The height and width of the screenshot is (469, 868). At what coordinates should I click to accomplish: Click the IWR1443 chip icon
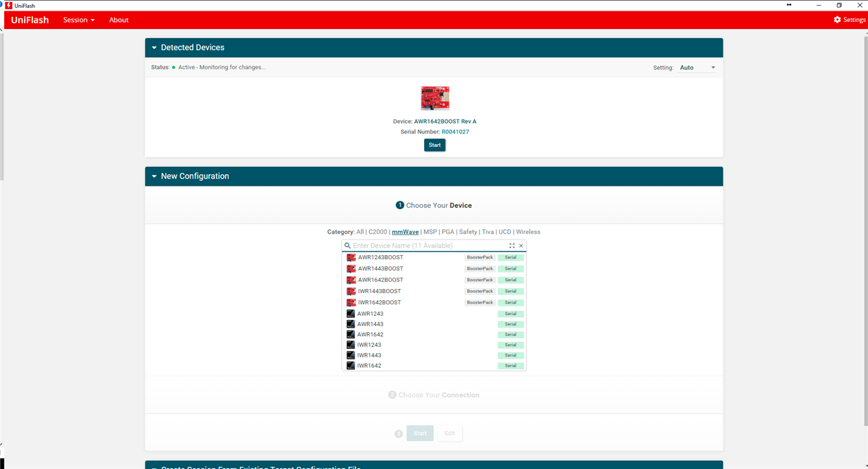pos(351,355)
